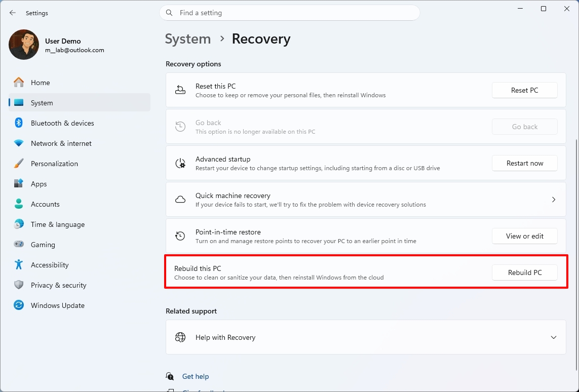Open the Personalization section
The image size is (579, 392).
coord(80,164)
